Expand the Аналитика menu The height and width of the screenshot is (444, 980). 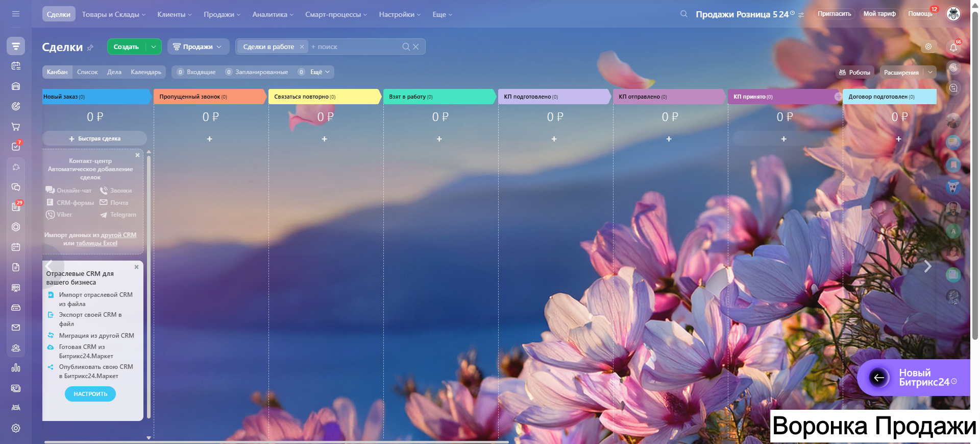click(273, 14)
